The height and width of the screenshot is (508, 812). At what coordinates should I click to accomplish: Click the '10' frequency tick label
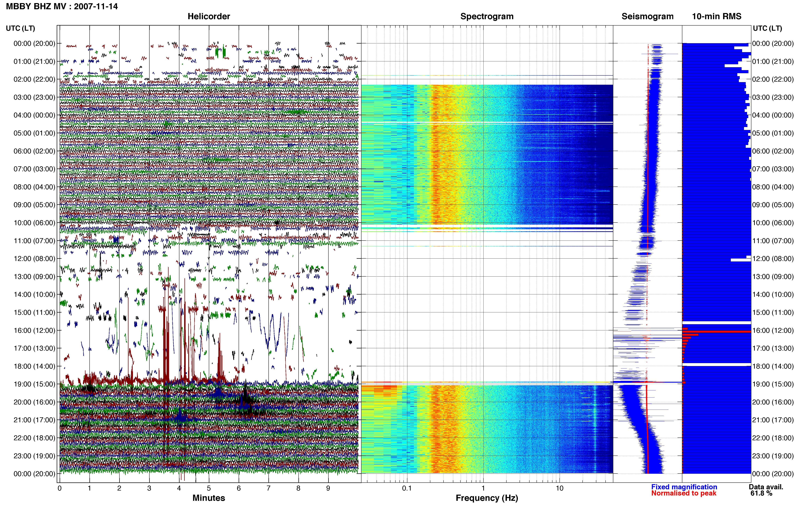click(559, 488)
